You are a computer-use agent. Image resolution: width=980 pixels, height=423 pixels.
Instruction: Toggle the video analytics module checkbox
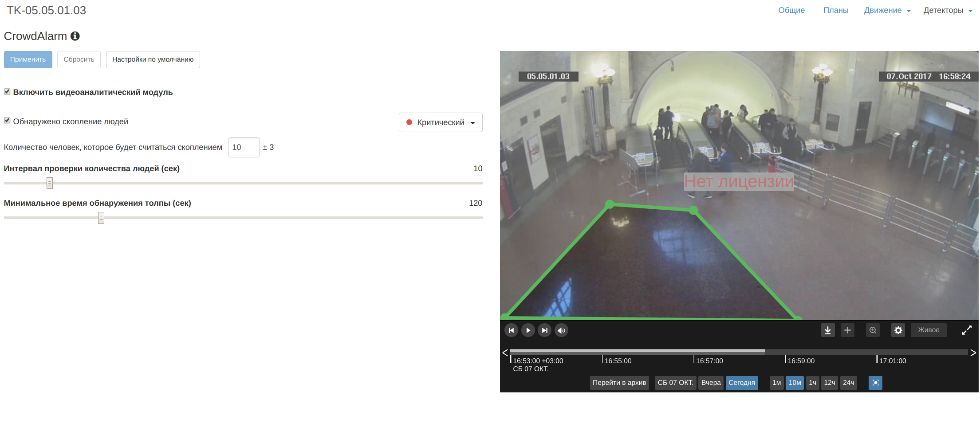[x=7, y=92]
